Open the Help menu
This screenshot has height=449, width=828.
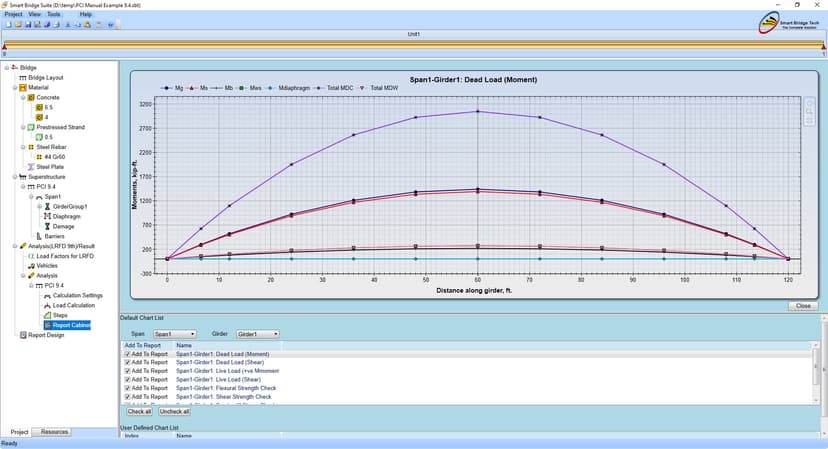(86, 14)
